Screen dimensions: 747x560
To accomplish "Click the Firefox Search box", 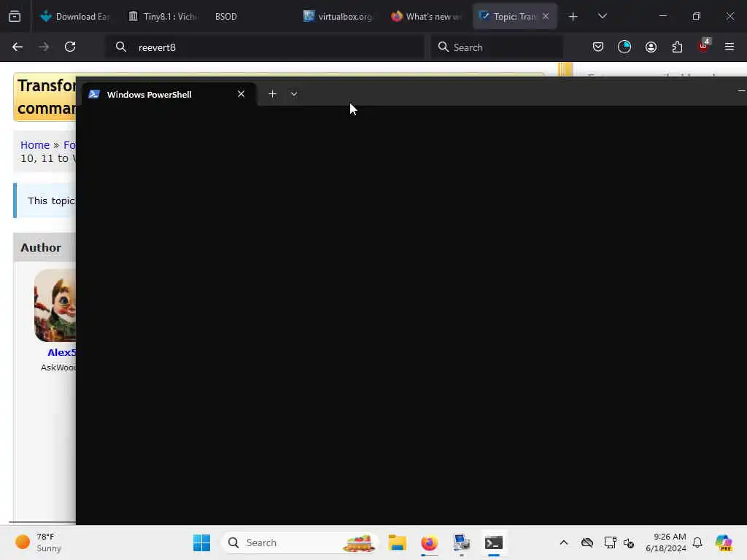I will coord(497,47).
